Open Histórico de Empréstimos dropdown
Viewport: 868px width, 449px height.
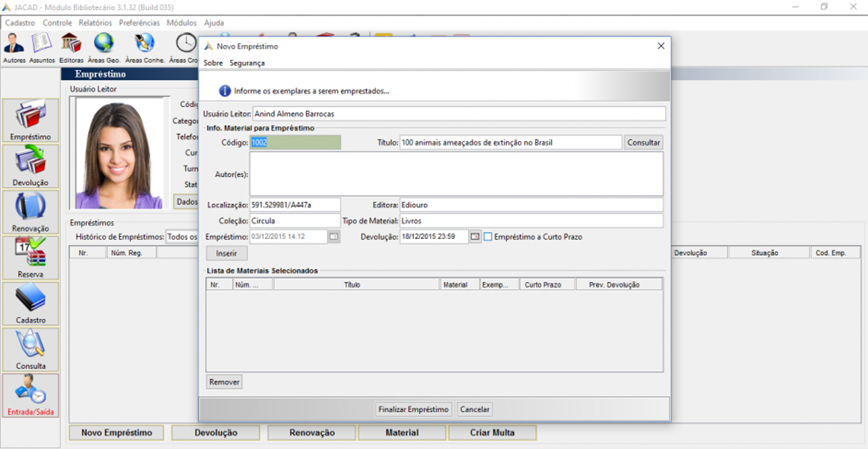[182, 236]
